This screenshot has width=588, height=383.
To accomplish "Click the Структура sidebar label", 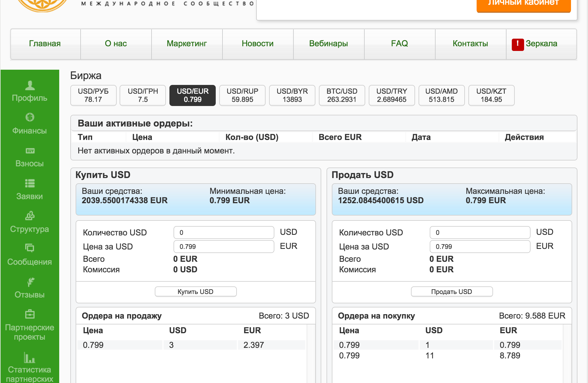I will point(30,229).
